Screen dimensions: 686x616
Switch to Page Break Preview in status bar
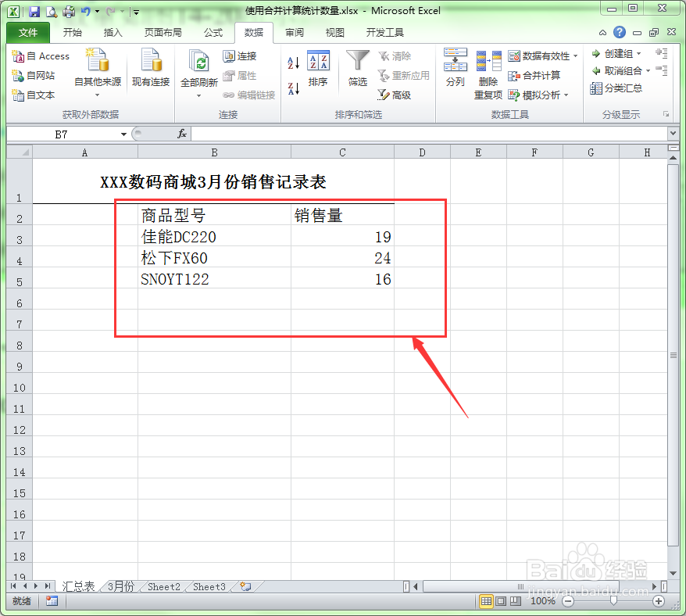(516, 601)
